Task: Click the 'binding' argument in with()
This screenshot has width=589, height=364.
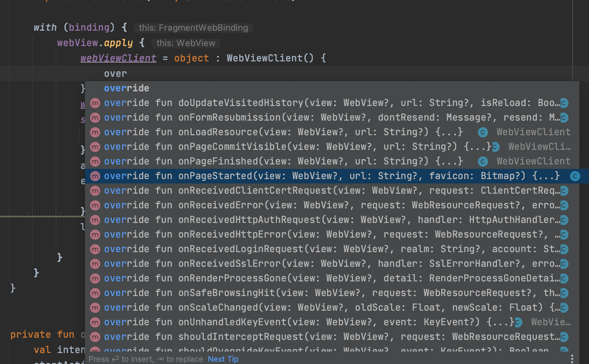Action: (x=89, y=27)
